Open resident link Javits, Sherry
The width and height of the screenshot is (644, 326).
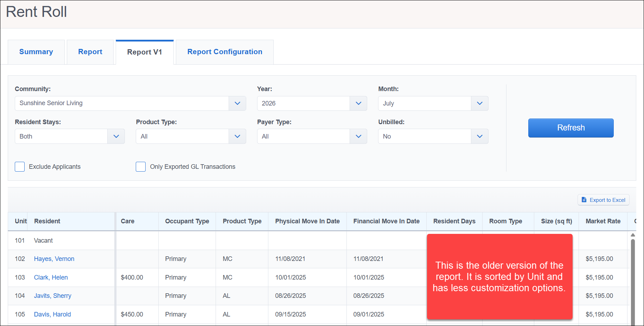(x=53, y=296)
